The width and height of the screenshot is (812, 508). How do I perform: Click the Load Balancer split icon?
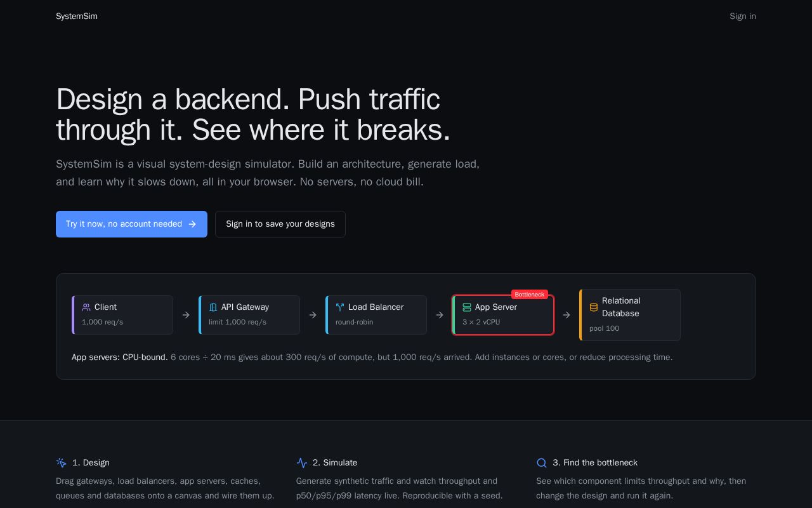click(340, 307)
